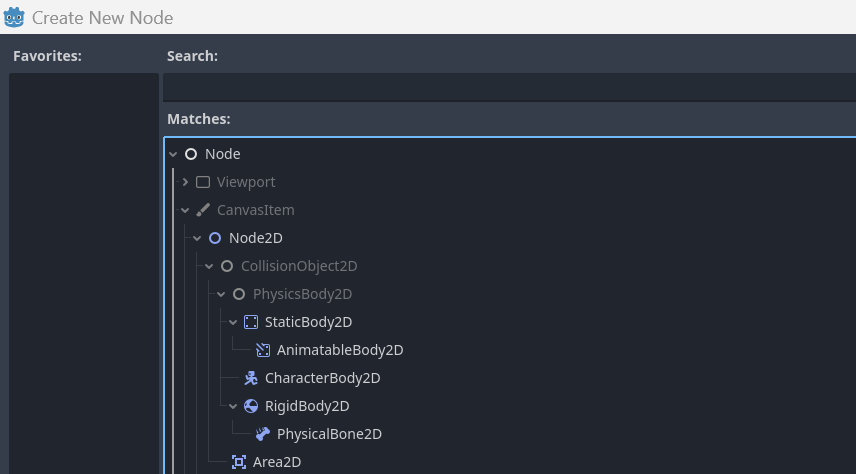Collapse the RigidBody2D branch
Image resolution: width=856 pixels, height=474 pixels.
tap(233, 406)
